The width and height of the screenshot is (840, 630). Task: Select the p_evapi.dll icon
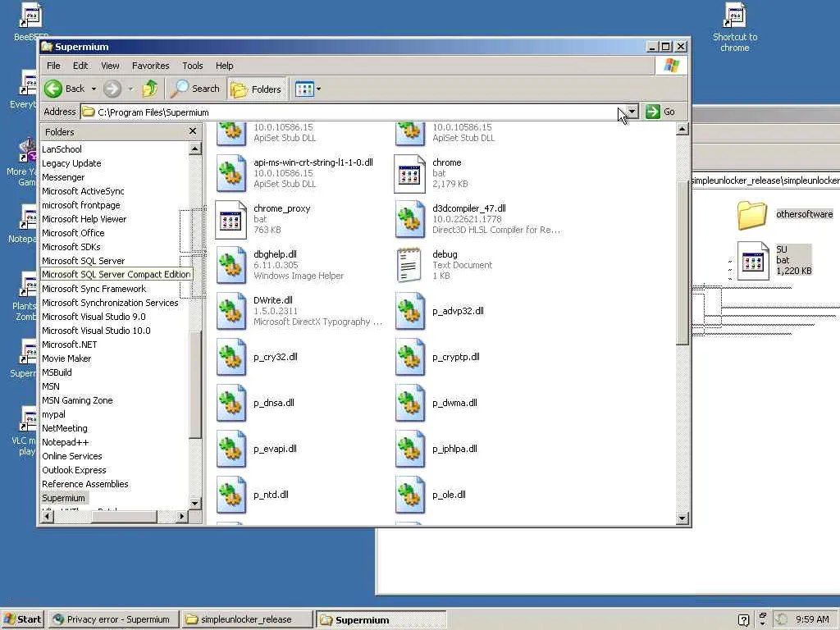point(231,450)
